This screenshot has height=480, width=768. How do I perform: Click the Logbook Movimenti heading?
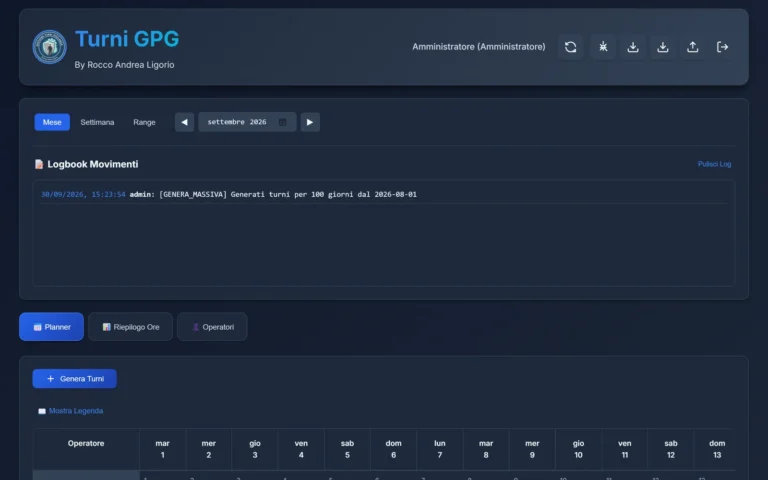(93, 164)
